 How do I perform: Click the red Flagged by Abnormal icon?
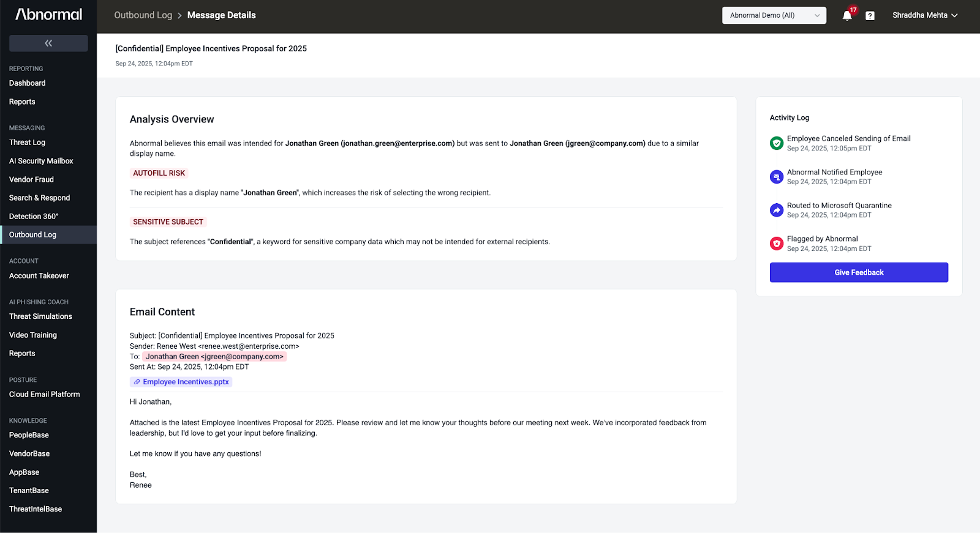777,244
